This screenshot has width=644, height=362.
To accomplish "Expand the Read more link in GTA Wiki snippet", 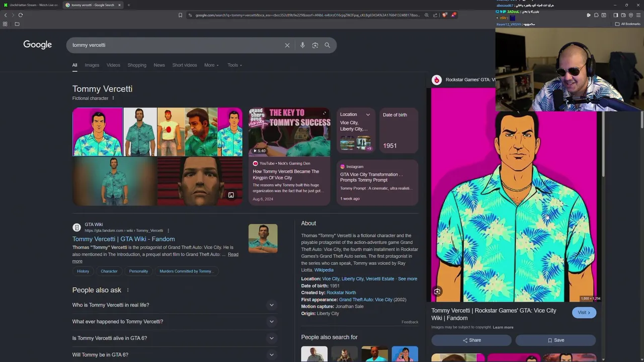I will pos(233,254).
